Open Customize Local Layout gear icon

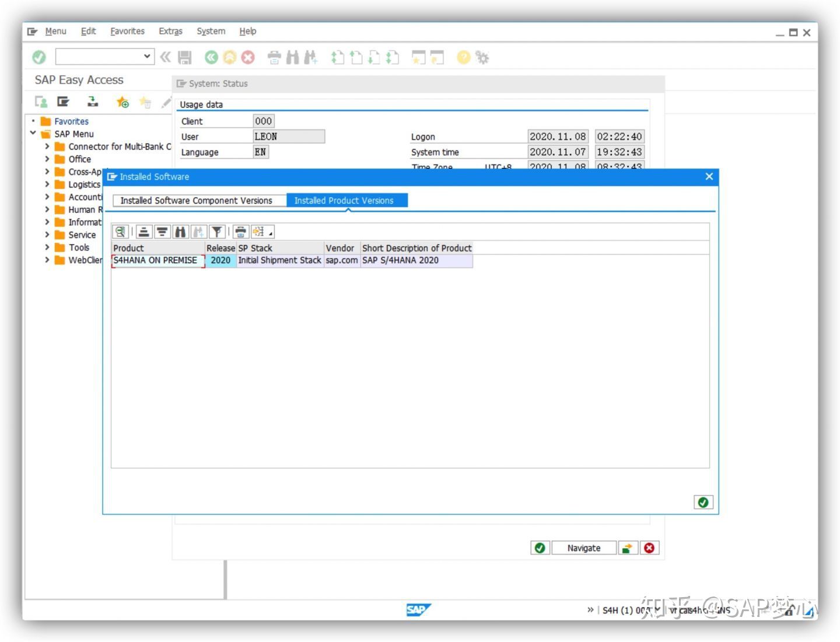pyautogui.click(x=482, y=57)
